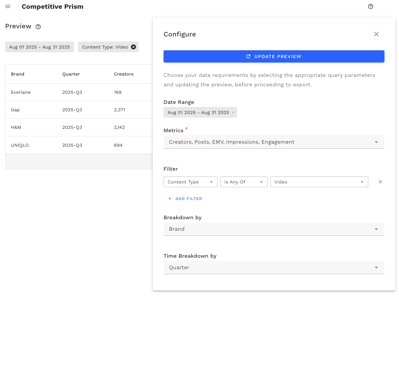The width and height of the screenshot is (399, 367).
Task: Open the hamburger menu icon
Action: (8, 6)
